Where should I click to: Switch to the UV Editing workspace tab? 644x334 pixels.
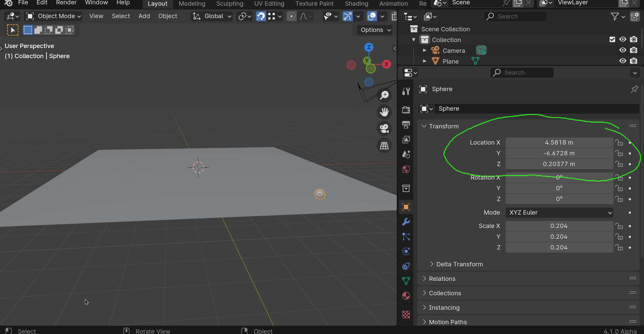coord(269,3)
